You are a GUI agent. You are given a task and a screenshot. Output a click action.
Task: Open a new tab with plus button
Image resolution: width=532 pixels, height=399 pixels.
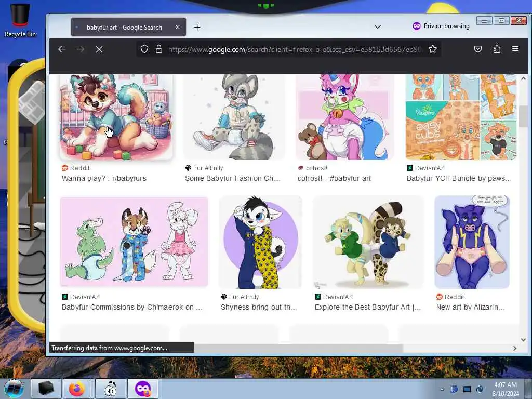pyautogui.click(x=197, y=27)
